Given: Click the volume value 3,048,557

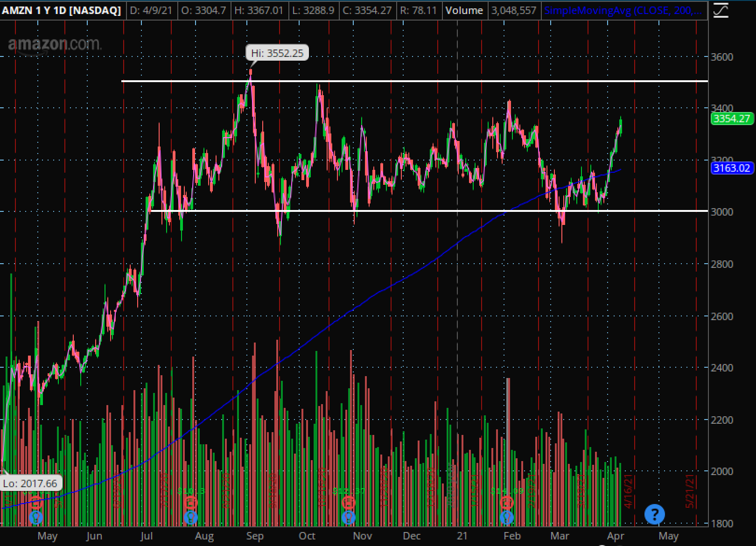Looking at the screenshot, I should click(x=514, y=10).
